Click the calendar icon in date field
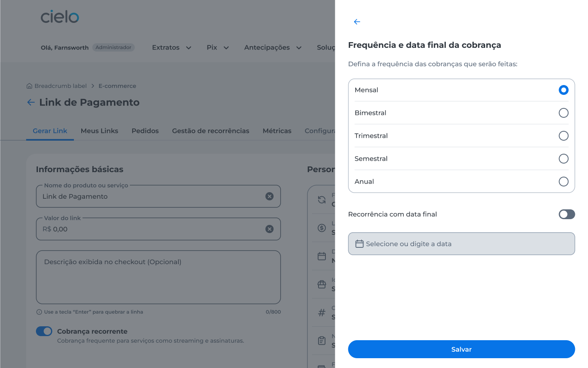The width and height of the screenshot is (588, 368). tap(359, 244)
